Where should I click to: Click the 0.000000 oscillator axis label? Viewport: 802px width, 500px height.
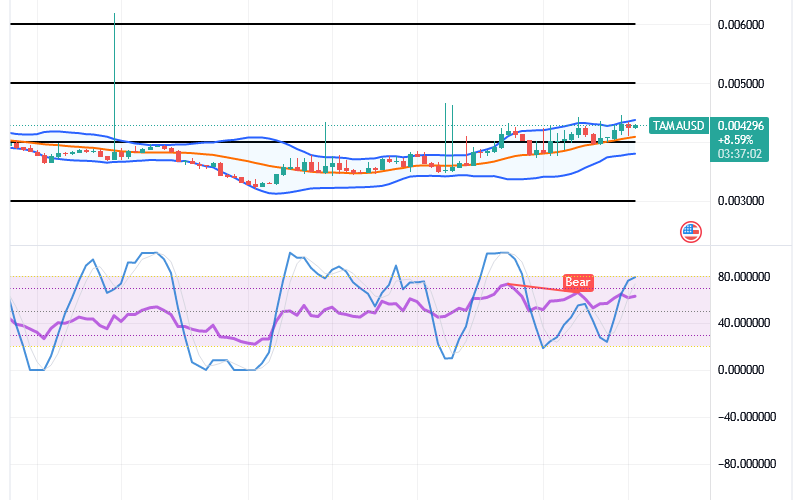741,370
